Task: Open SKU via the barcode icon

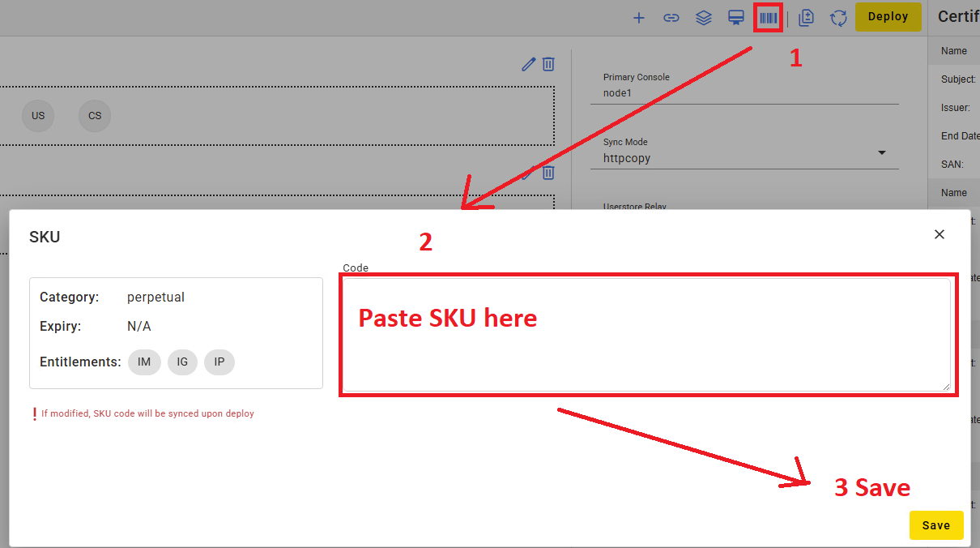Action: click(x=768, y=18)
